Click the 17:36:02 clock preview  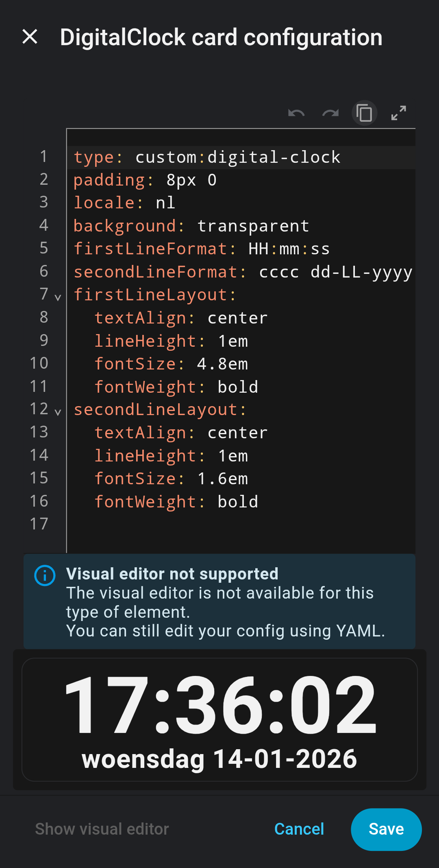[x=220, y=705]
